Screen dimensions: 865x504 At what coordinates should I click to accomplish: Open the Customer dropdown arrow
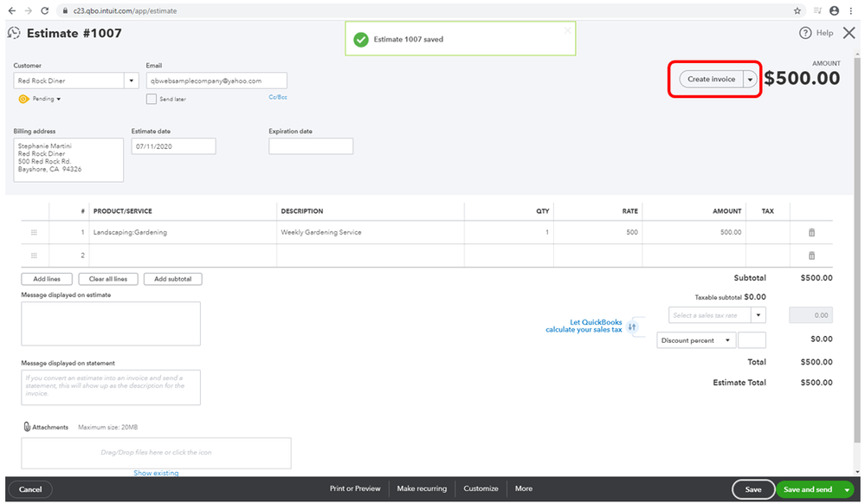(x=132, y=81)
